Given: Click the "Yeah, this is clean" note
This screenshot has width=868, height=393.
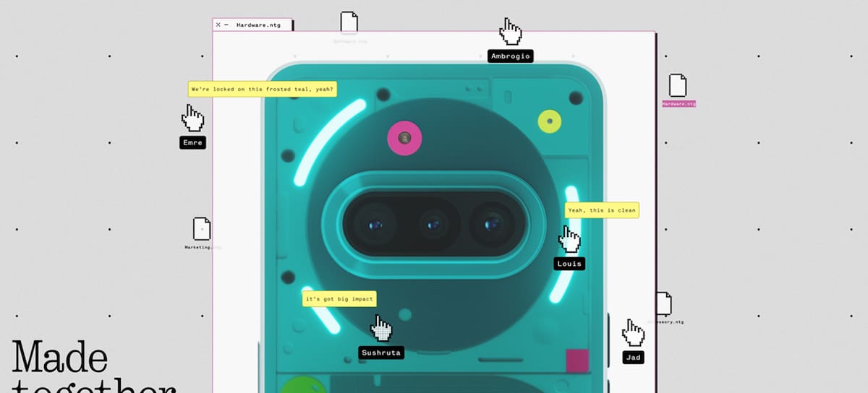Looking at the screenshot, I should (602, 210).
